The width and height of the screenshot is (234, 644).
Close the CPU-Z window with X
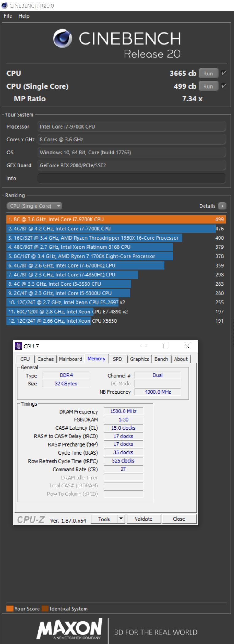click(x=187, y=346)
